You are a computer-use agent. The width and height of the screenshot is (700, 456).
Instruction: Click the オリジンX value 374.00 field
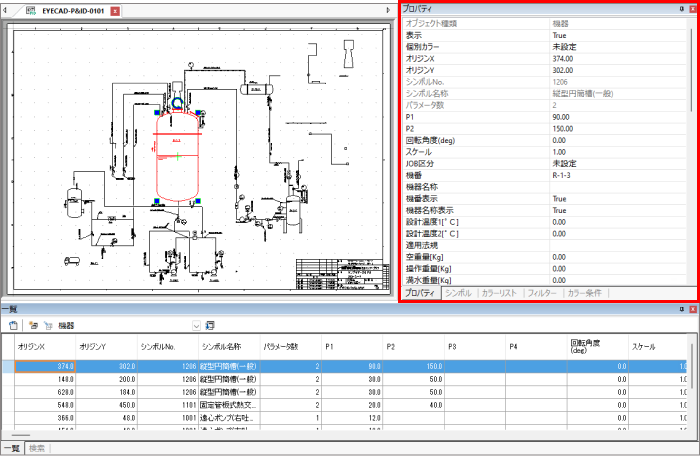click(620, 59)
